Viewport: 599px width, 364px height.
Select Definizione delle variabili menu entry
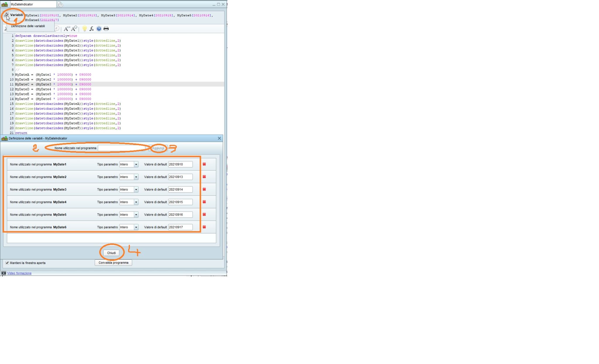[28, 26]
